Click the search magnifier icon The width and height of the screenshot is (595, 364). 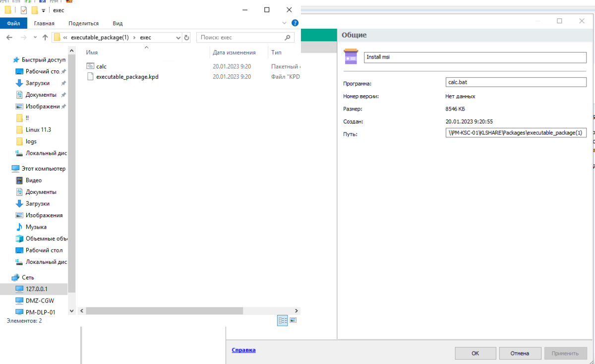(x=288, y=38)
